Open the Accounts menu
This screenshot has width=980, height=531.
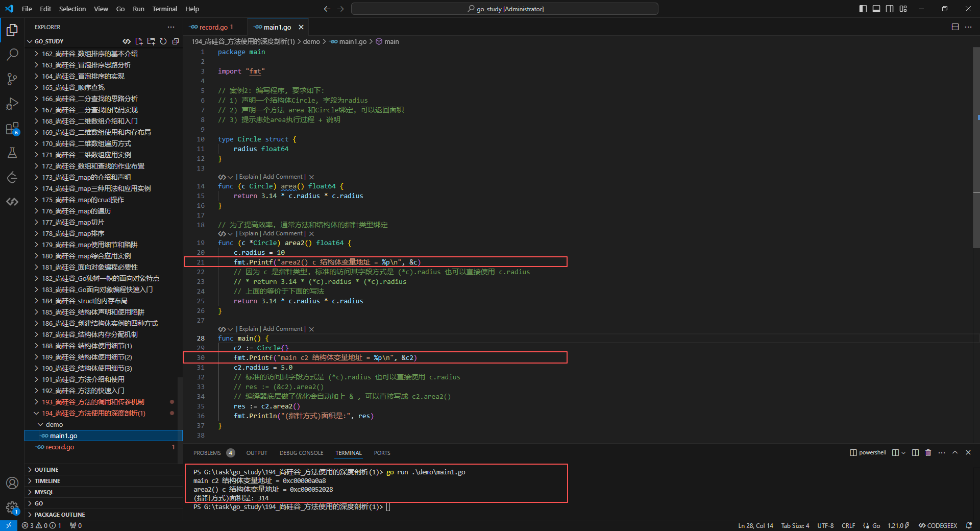pyautogui.click(x=12, y=483)
